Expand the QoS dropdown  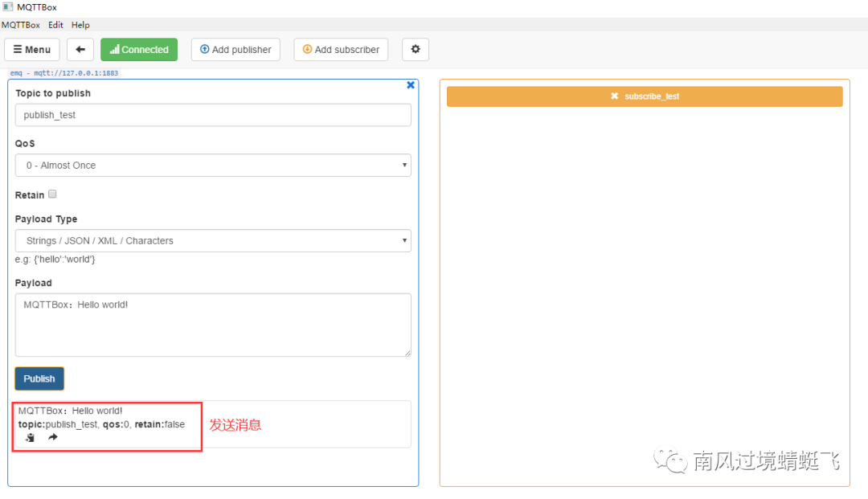(x=213, y=165)
